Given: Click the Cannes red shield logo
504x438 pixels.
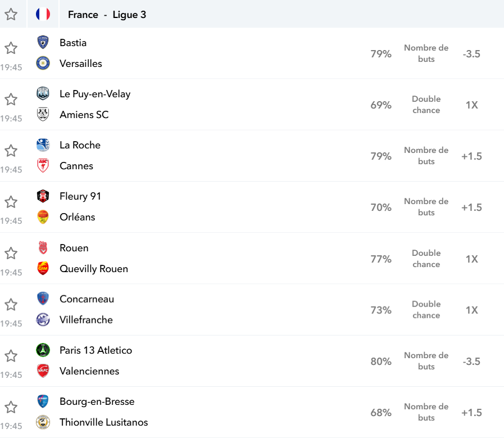Looking at the screenshot, I should [43, 165].
